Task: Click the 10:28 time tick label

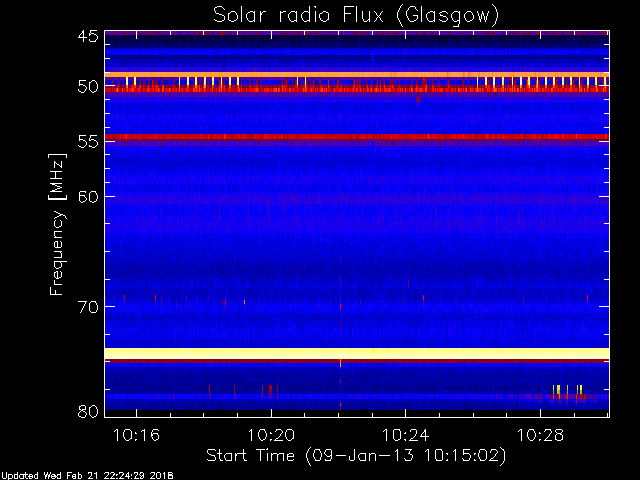Action: 540,435
